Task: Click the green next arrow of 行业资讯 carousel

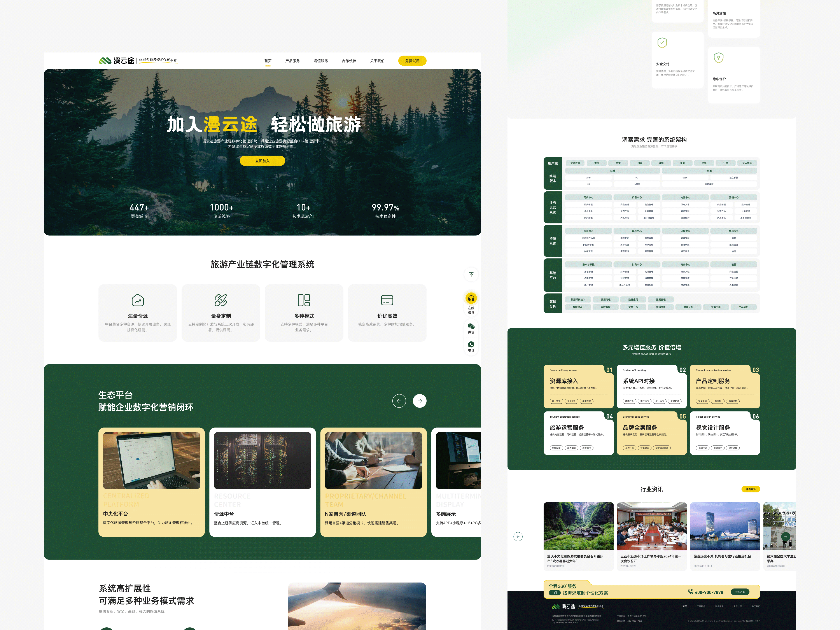Action: pos(785,536)
